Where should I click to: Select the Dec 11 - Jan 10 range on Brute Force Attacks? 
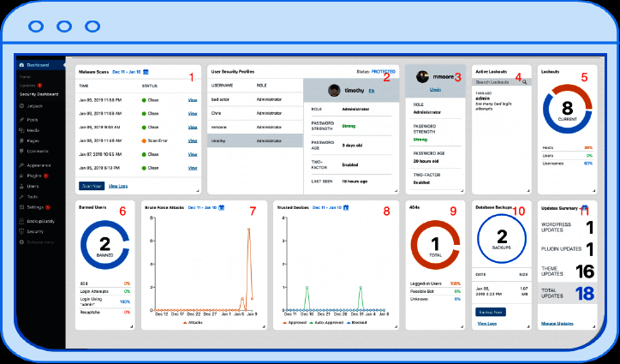(202, 207)
